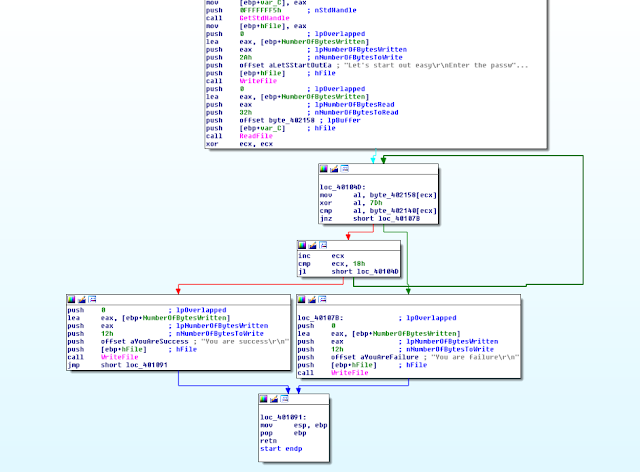Click the 2Ah push operand
The image size is (640, 472).
click(x=245, y=58)
